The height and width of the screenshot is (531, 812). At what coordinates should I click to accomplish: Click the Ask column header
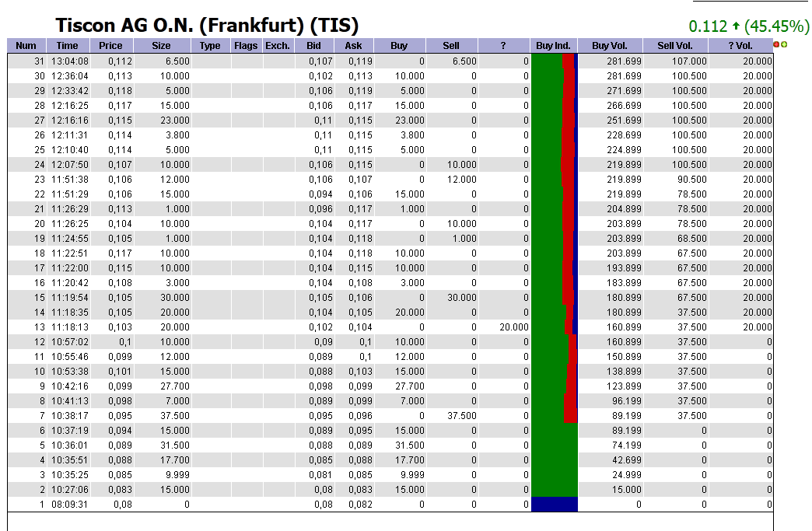point(353,45)
